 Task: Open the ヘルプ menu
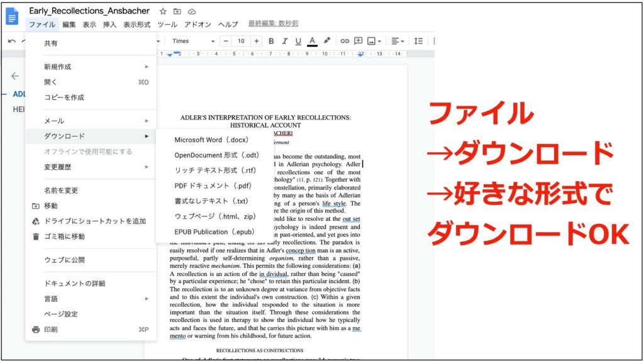click(x=228, y=25)
